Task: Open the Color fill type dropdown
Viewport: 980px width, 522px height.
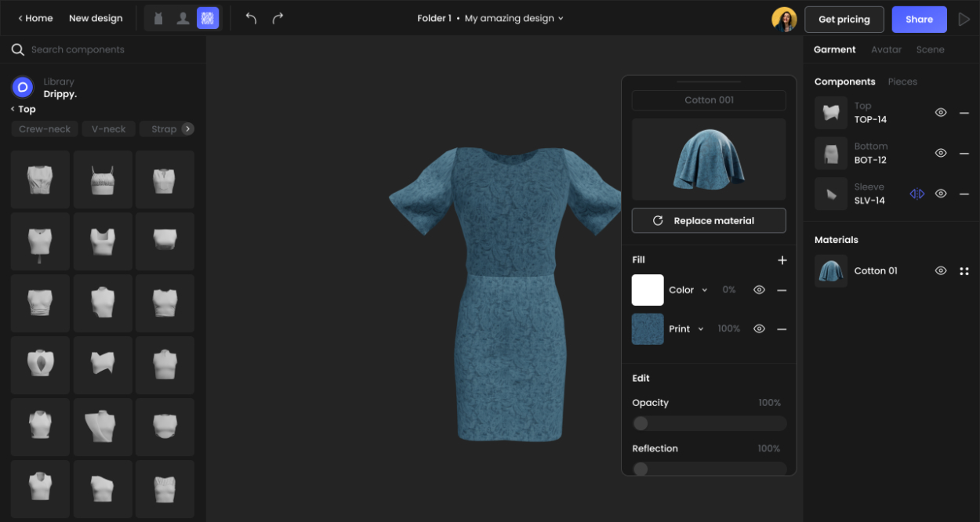Action: coord(704,290)
